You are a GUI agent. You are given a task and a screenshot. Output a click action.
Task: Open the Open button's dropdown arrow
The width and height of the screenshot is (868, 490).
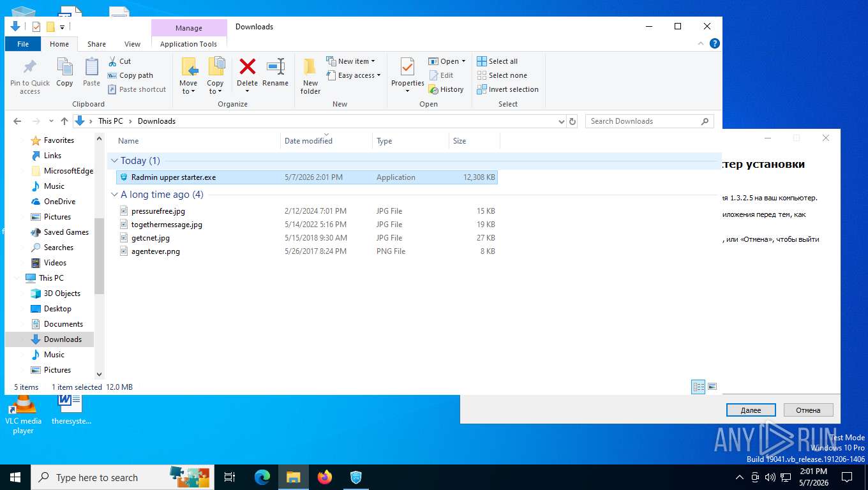pyautogui.click(x=463, y=61)
